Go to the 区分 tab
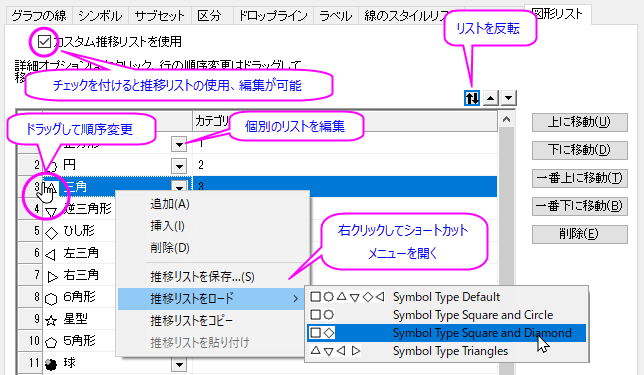Screen dimensions: 644x375 tap(209, 16)
